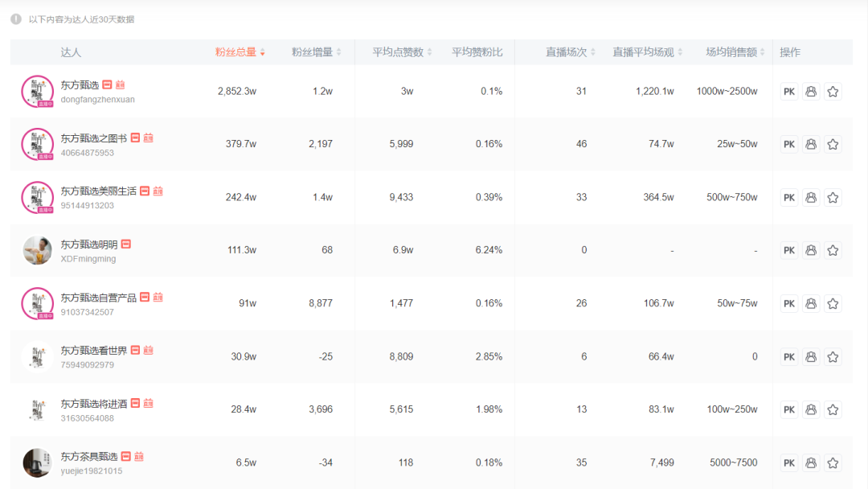868x489 pixels.
Task: Click PK compare icon for 东方甄选将进酒
Action: point(789,410)
